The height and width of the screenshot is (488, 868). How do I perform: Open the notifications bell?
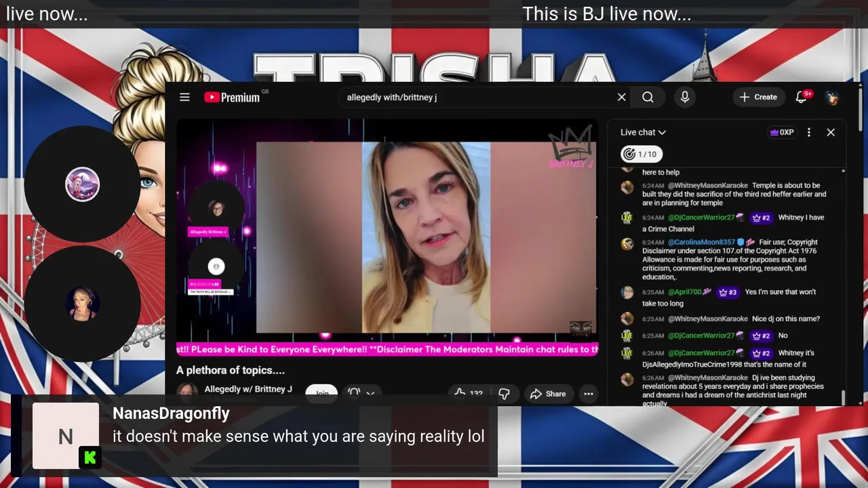click(x=802, y=97)
